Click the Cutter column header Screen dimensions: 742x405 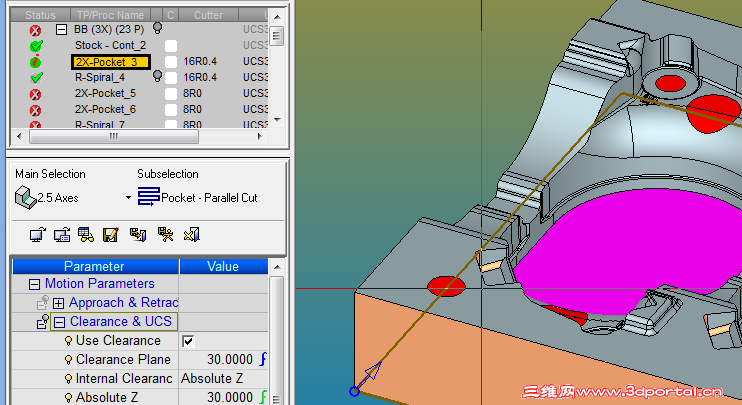point(208,15)
